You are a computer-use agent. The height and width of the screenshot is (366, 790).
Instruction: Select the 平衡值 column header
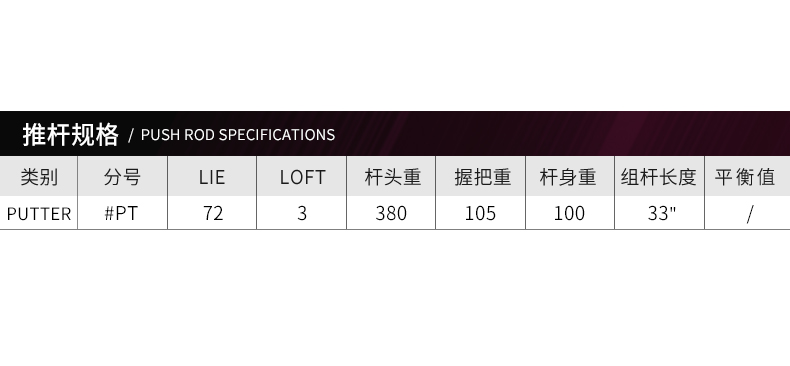[x=745, y=177]
